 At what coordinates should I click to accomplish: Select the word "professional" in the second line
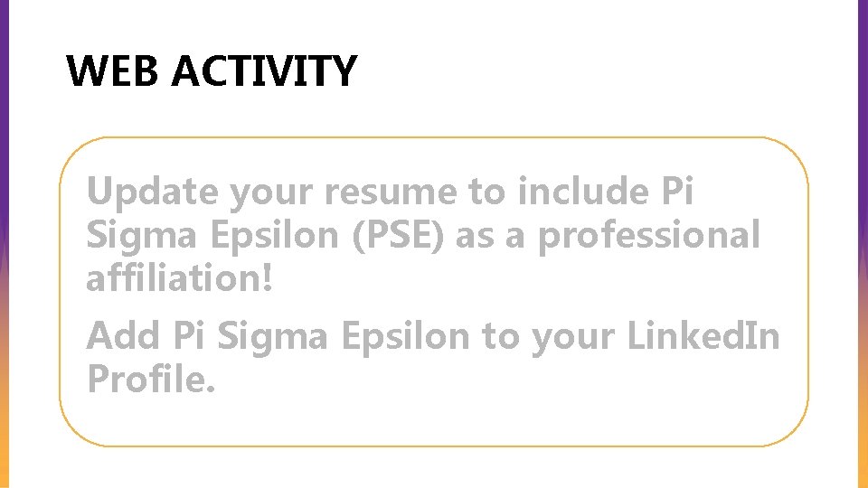(649, 236)
